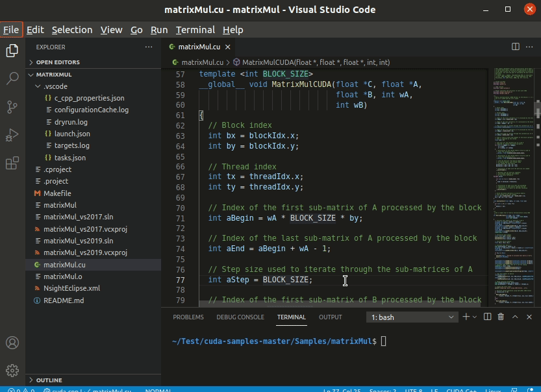Viewport: 541px width, 392px height.
Task: Click the editor horizontal scrollbar
Action: point(340,303)
